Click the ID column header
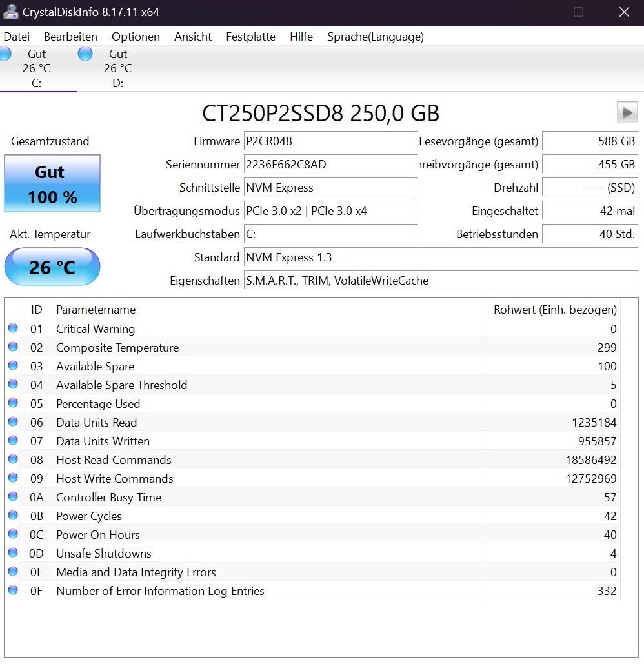The image size is (644, 664). point(36,310)
